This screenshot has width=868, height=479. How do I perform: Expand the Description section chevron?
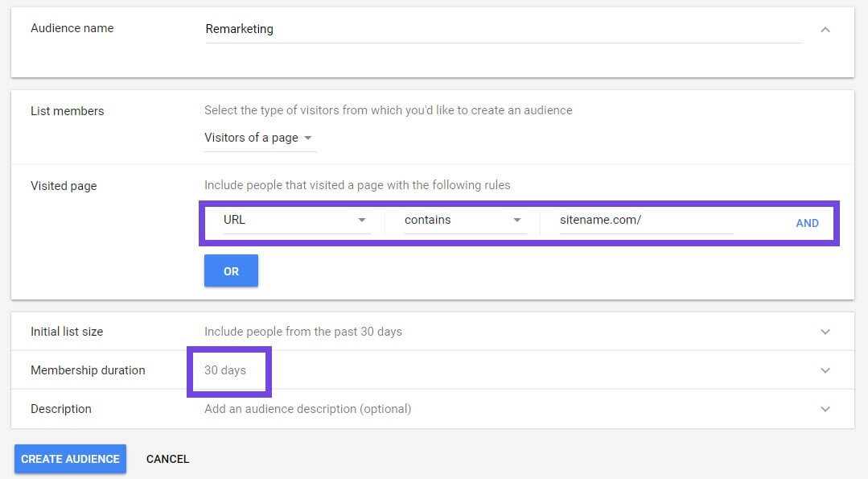[x=825, y=409]
